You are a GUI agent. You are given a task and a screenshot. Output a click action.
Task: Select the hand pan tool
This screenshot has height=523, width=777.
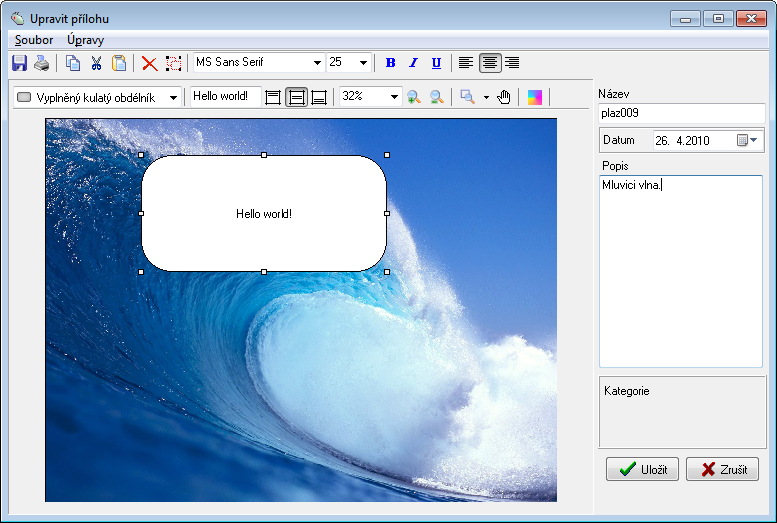click(x=504, y=97)
